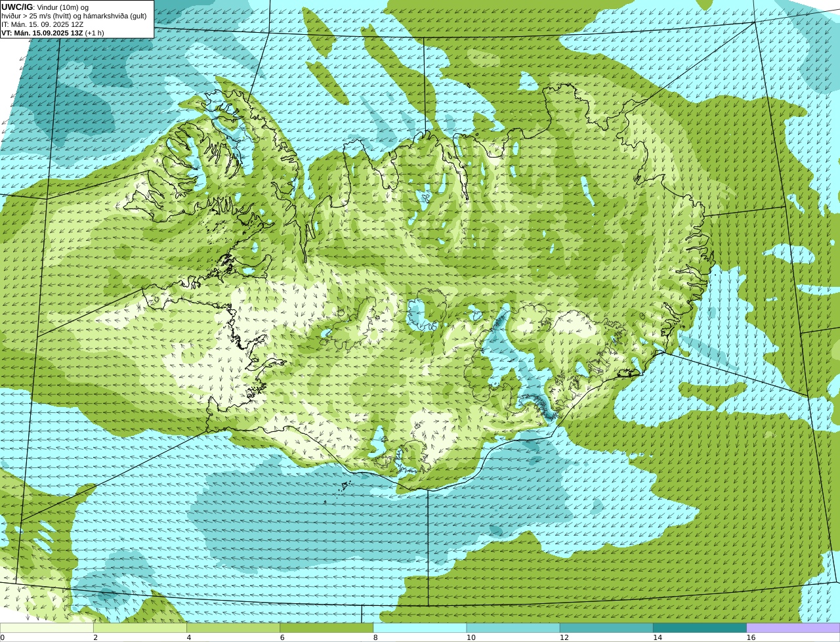Click the 10–12 m/s turquoise legend swatch
This screenshot has width=840, height=642.
(513, 628)
